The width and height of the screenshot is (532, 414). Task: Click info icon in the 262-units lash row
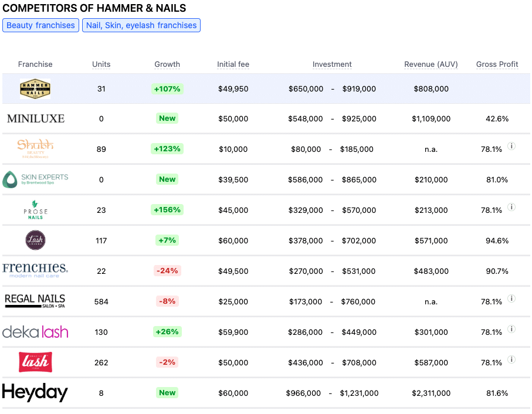click(511, 359)
